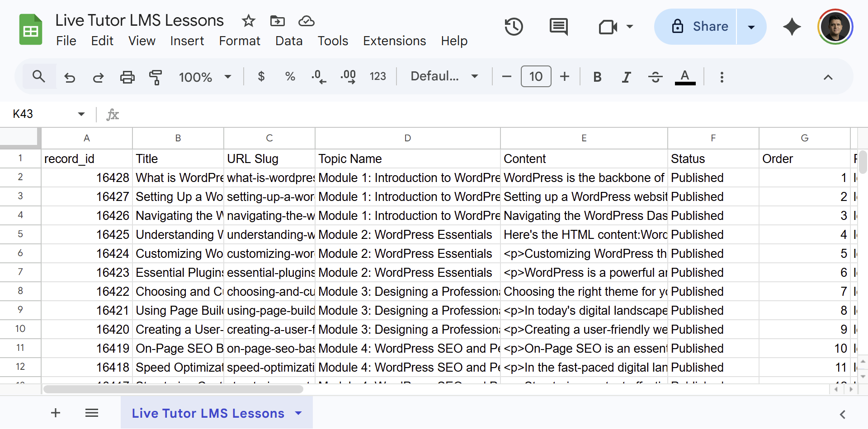Open the font selection dropdown

pos(444,76)
